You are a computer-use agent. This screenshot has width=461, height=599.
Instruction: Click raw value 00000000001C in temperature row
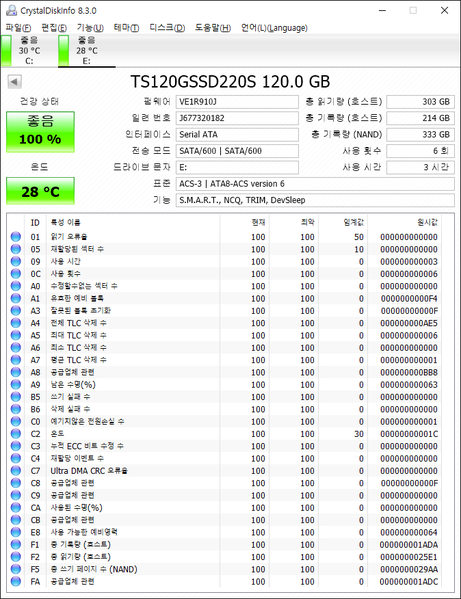coord(409,434)
